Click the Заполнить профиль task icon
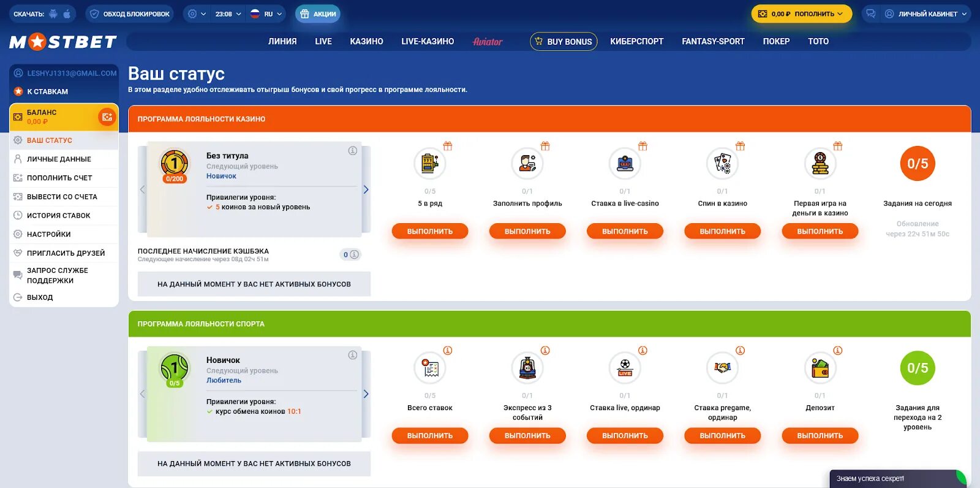The image size is (980, 488). click(527, 164)
